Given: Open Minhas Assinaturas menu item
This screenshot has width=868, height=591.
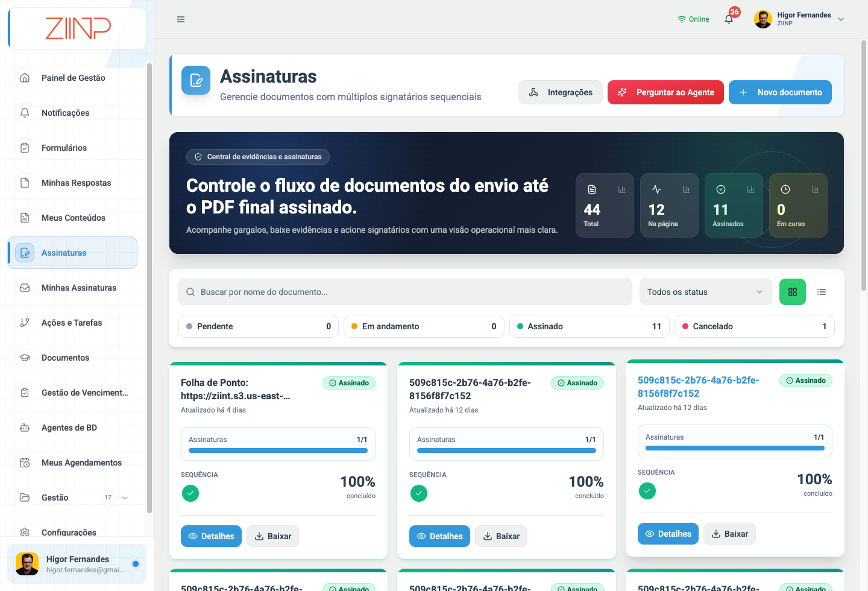Looking at the screenshot, I should 72,288.
